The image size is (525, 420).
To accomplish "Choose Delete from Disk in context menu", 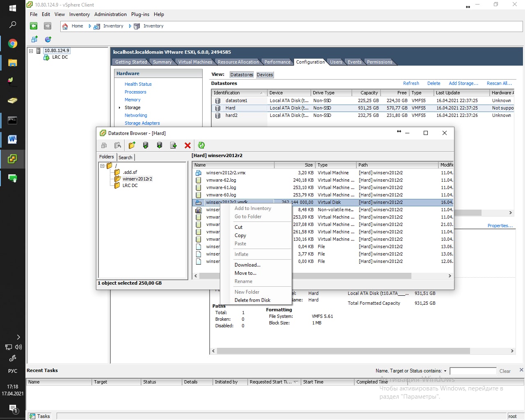I will (x=253, y=300).
